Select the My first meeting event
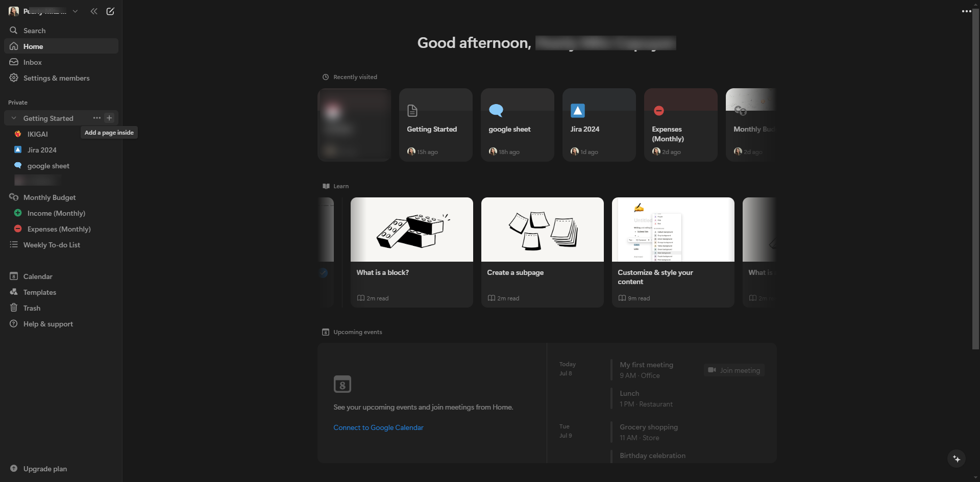The height and width of the screenshot is (482, 980). click(x=647, y=370)
